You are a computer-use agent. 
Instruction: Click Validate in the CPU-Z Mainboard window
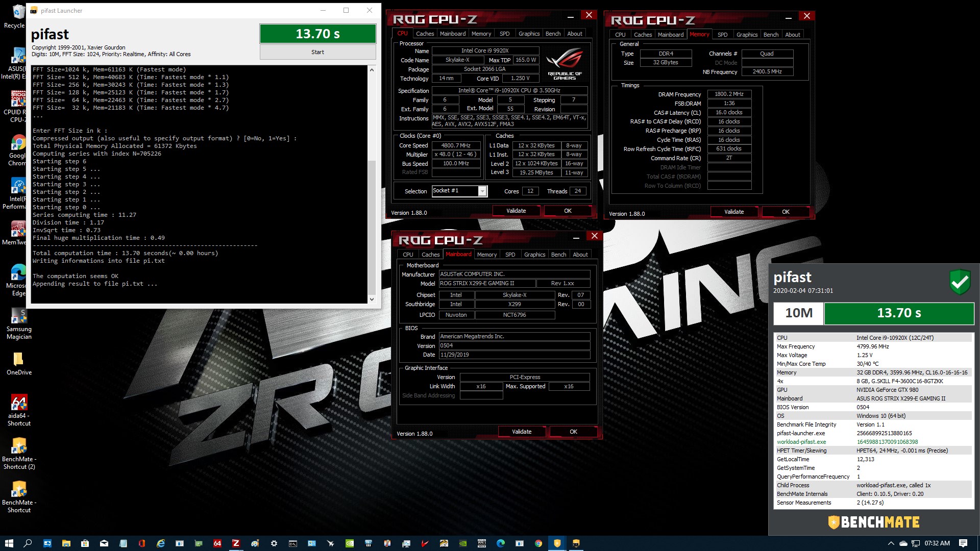coord(522,432)
